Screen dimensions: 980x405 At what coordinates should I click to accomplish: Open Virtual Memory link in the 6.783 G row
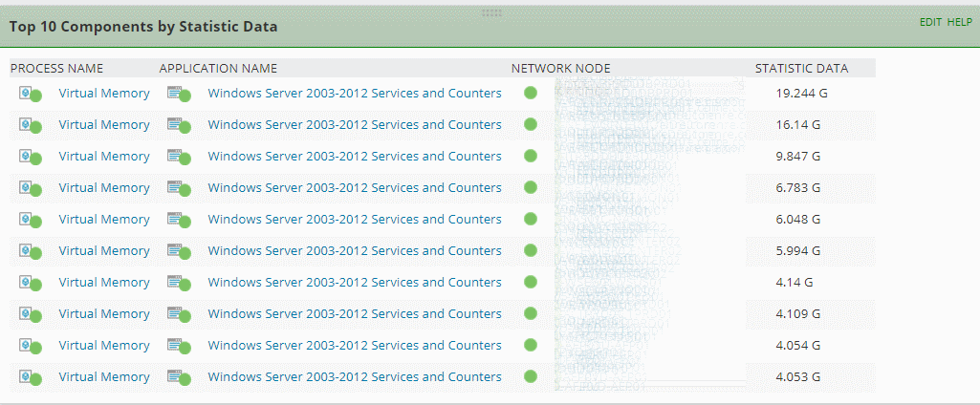click(104, 188)
